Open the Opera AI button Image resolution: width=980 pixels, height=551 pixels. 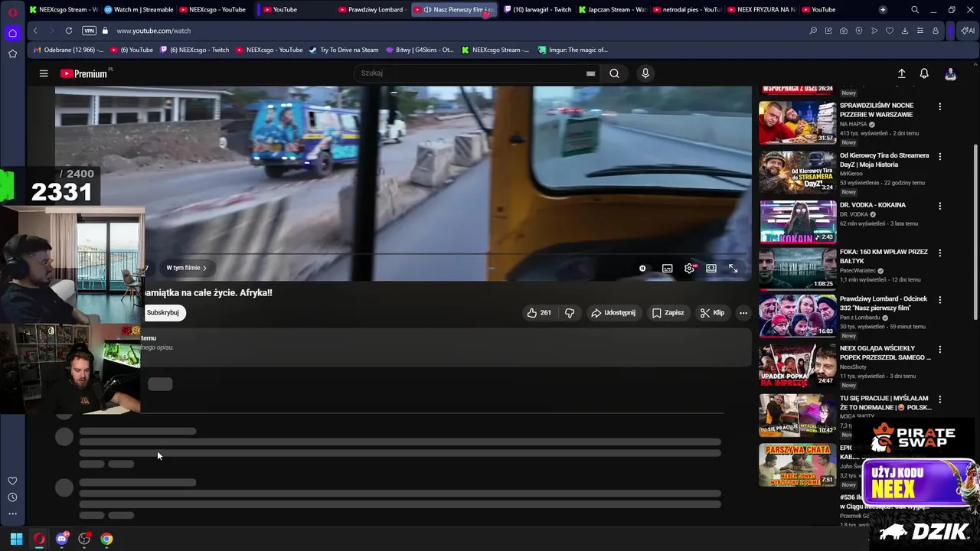[967, 31]
